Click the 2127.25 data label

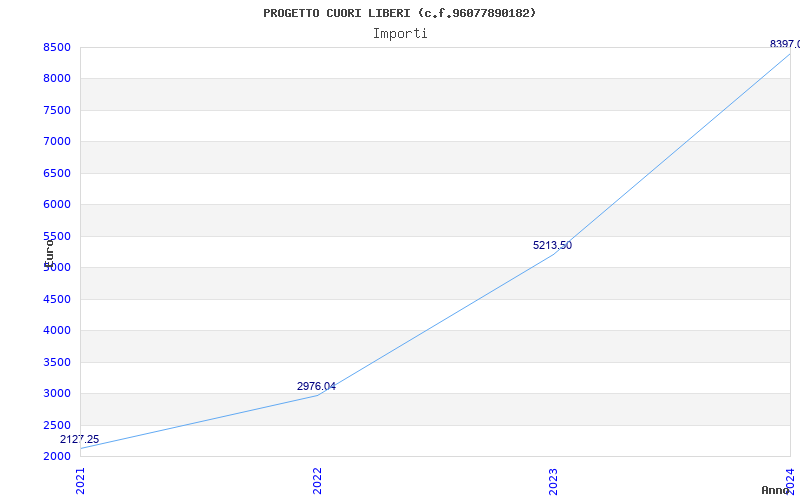coord(80,439)
